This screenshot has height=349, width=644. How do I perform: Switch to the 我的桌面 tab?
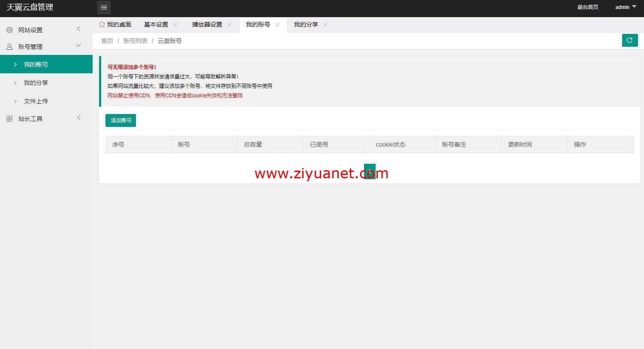pos(115,25)
